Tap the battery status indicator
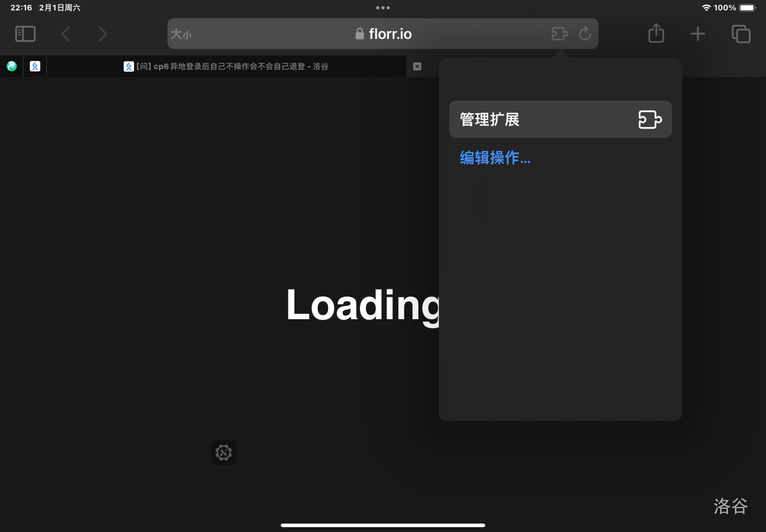766x532 pixels. coord(747,8)
